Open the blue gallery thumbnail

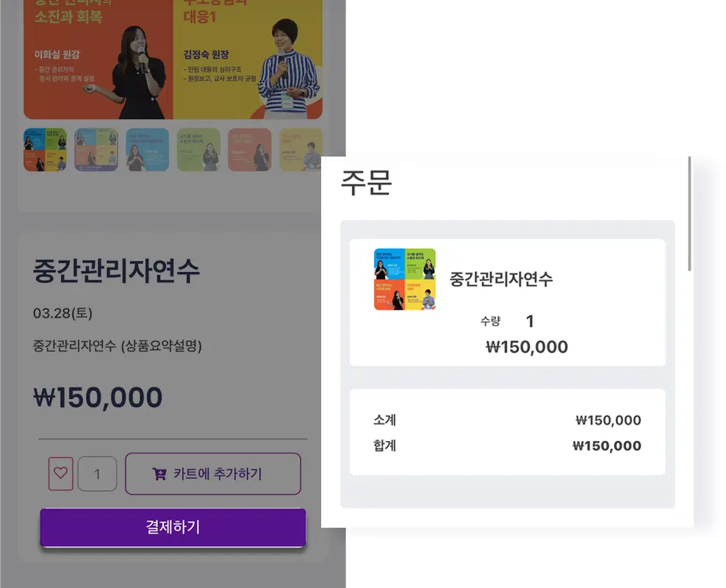click(x=147, y=150)
